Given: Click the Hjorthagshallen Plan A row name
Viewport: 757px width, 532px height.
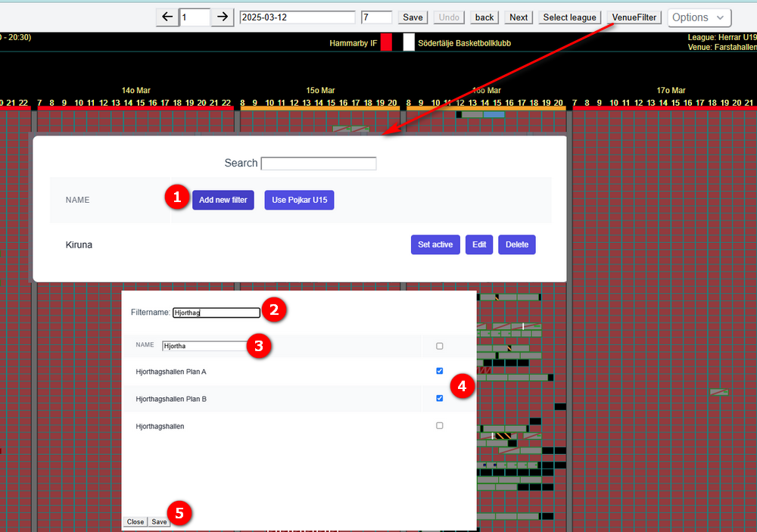Looking at the screenshot, I should click(x=171, y=372).
